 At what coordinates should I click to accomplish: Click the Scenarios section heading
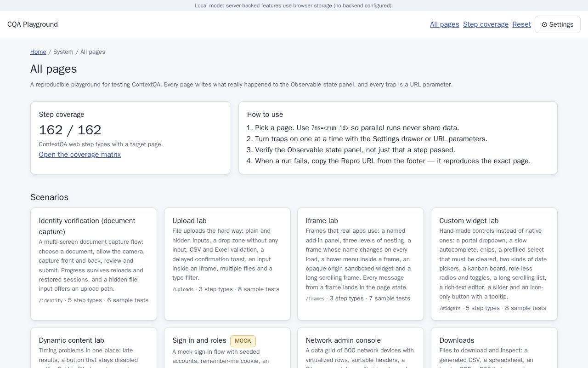coord(49,197)
